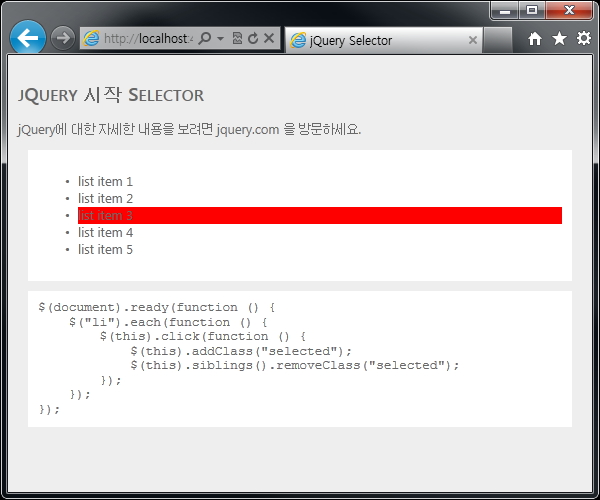Click the '$(this).click(function () {' code line
This screenshot has width=600, height=500.
[202, 337]
